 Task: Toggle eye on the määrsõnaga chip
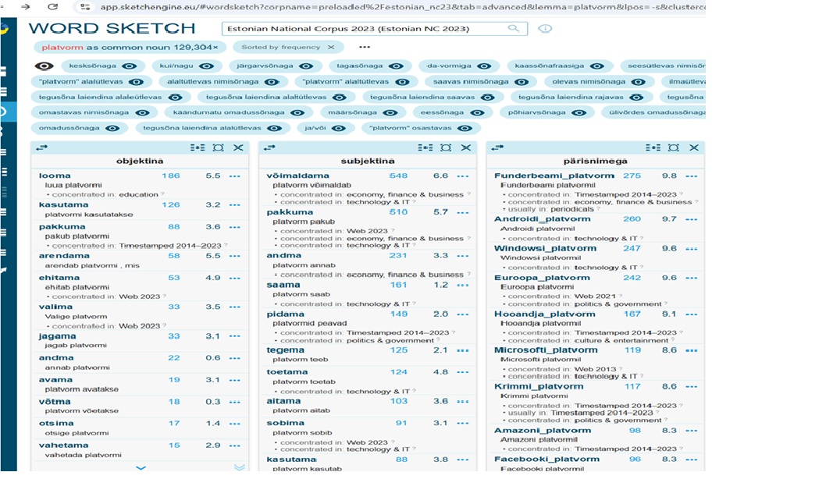tap(391, 112)
